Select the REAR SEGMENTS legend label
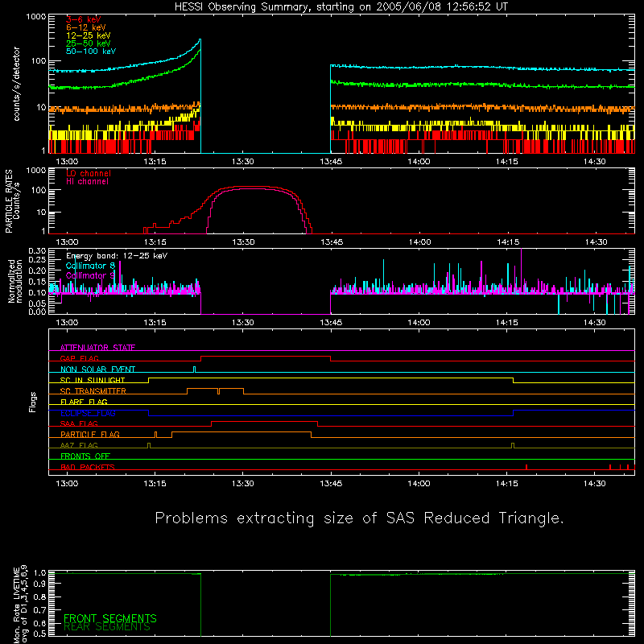644x644 pixels. (107, 627)
